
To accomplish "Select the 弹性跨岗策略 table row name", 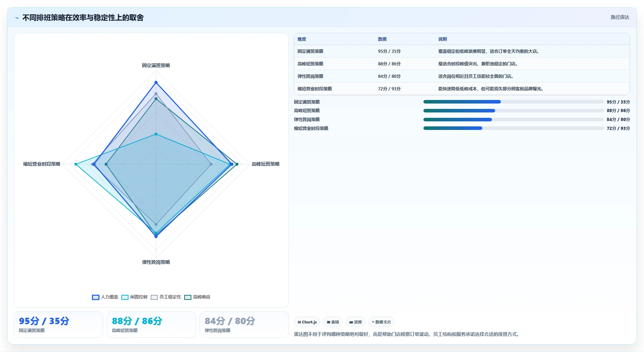I will [x=310, y=76].
